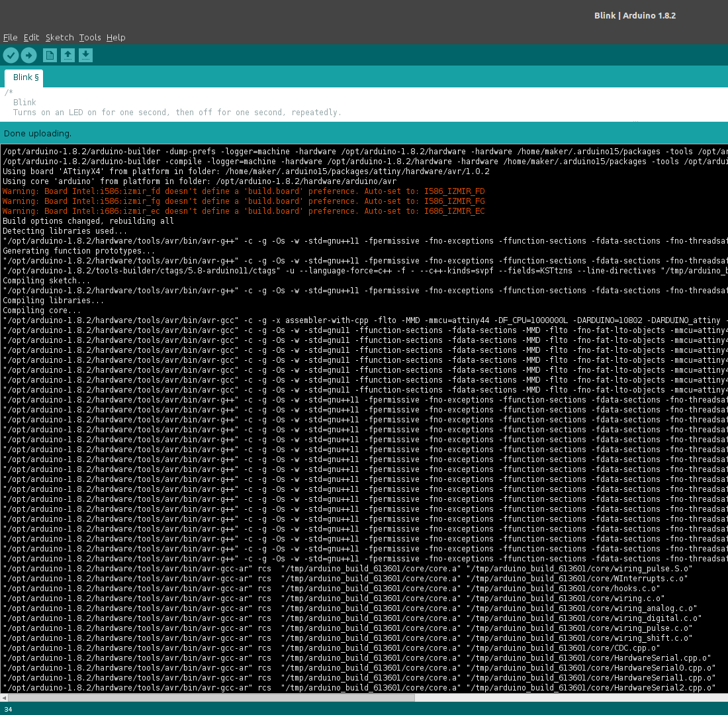Click the 'Using board ATtinyX4' console line
This screenshot has width=728, height=715.
(246, 171)
